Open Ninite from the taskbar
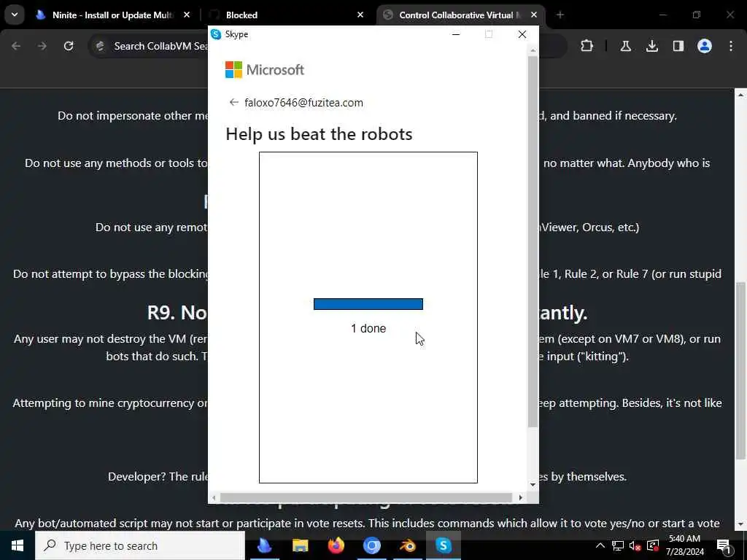This screenshot has width=747, height=560. (x=264, y=545)
